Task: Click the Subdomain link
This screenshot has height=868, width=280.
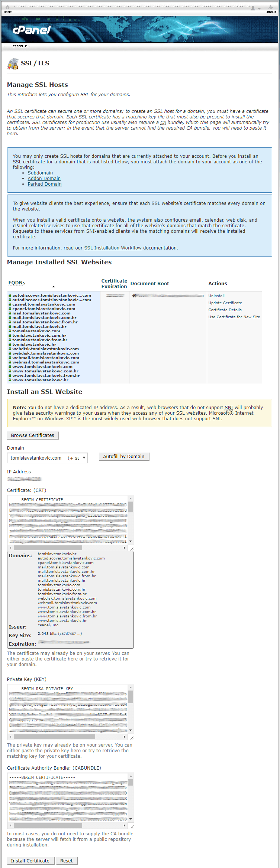Action: click(x=40, y=173)
